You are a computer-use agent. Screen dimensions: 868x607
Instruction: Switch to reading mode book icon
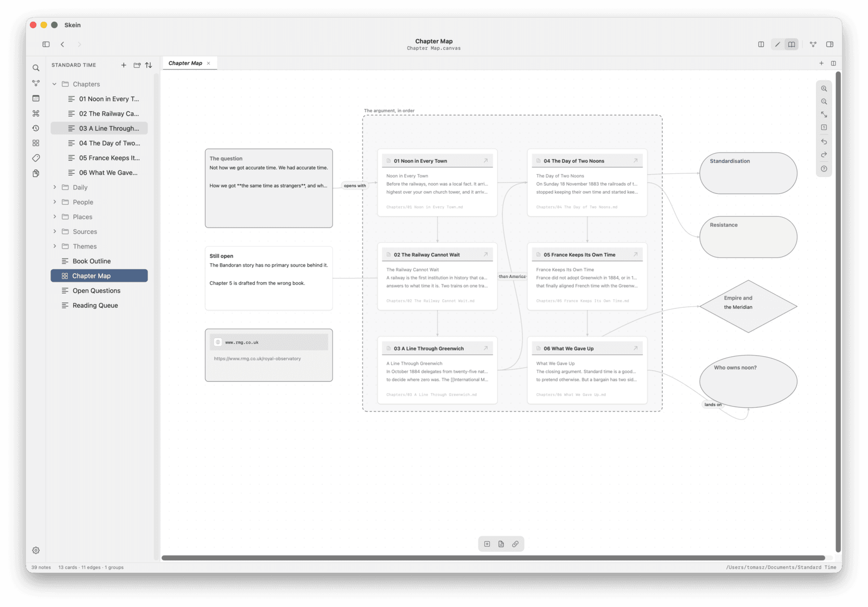coord(792,45)
